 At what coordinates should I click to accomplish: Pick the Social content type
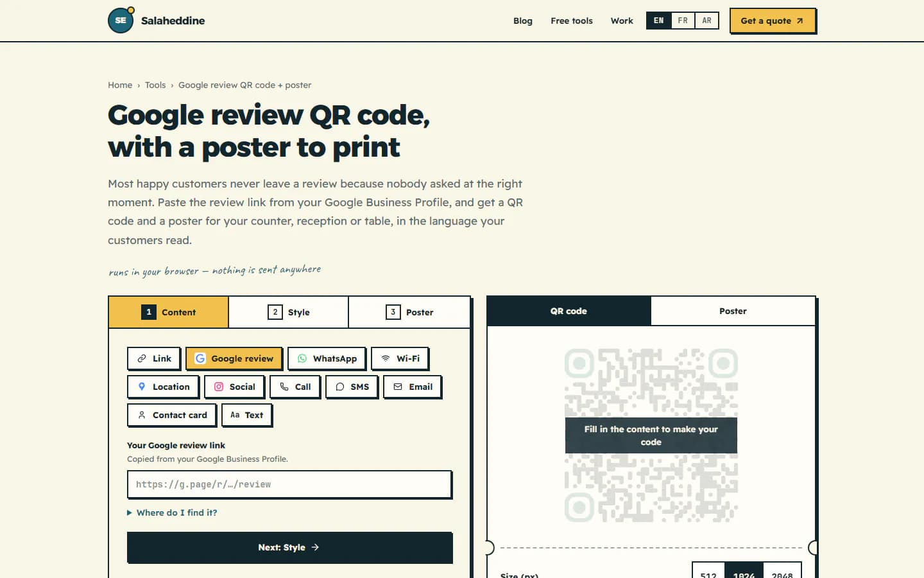click(234, 387)
